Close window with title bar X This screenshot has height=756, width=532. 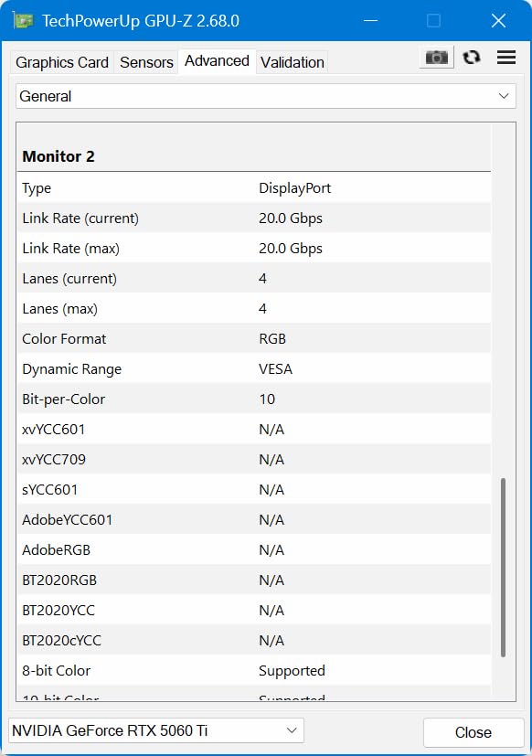[x=498, y=21]
